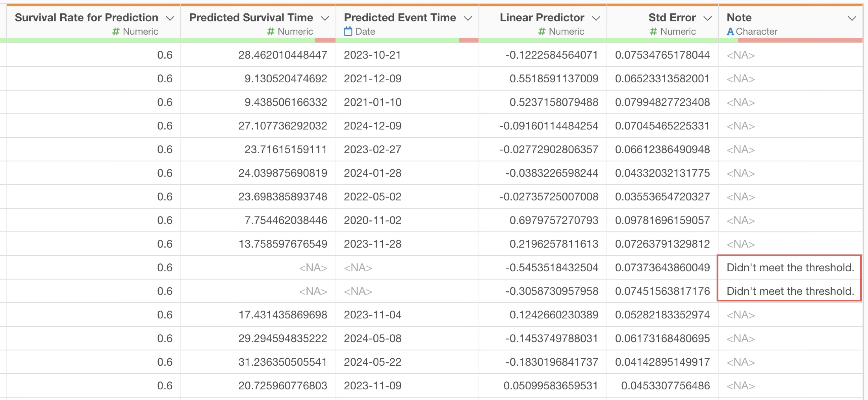Click calendar Date type icon under Predicted Event Time
The image size is (868, 400).
click(348, 31)
